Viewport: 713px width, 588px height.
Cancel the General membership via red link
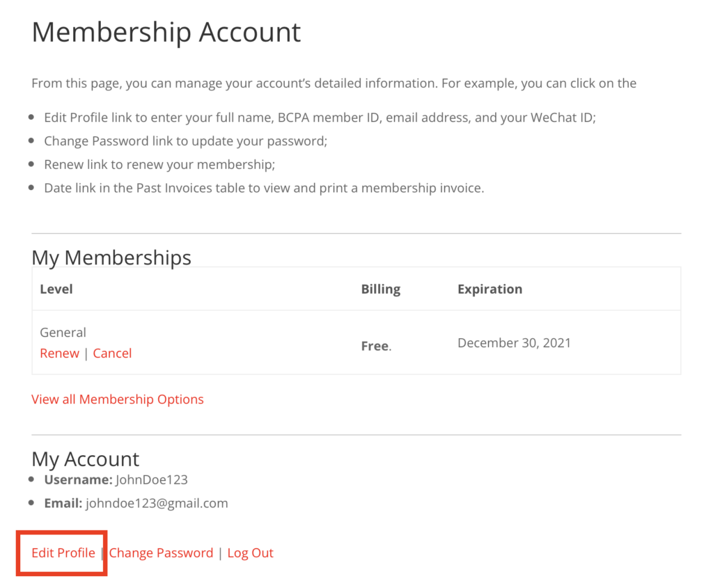112,353
